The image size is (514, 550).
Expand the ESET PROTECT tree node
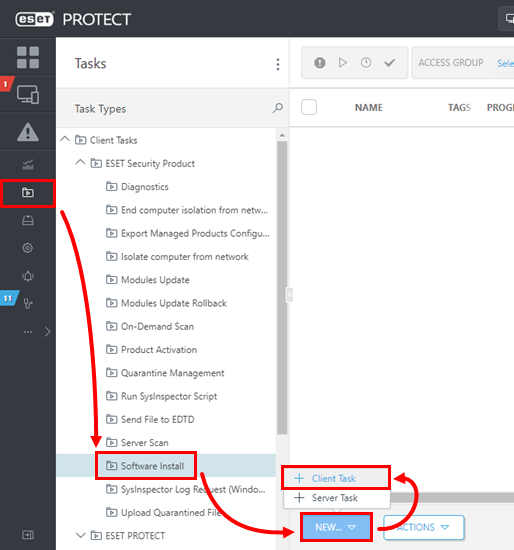80,535
